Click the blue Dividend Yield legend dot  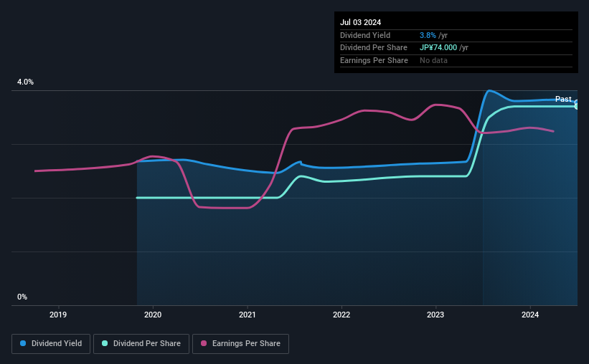23,343
